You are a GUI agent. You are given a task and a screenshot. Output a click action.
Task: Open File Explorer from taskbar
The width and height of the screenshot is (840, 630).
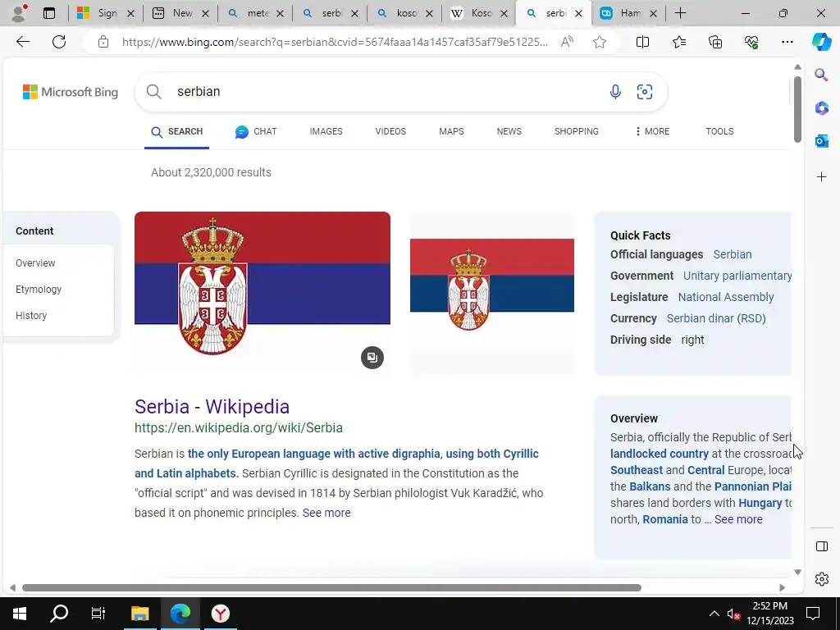[x=139, y=614]
